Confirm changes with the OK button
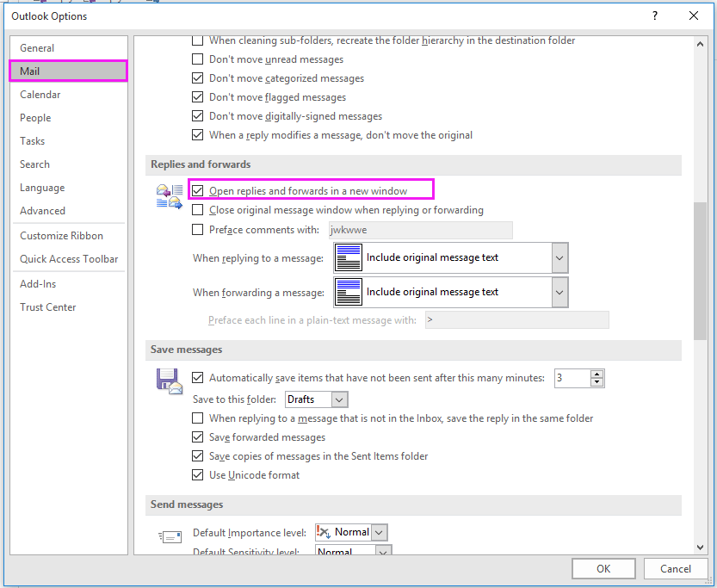Screen dimensions: 717x588 (x=603, y=568)
